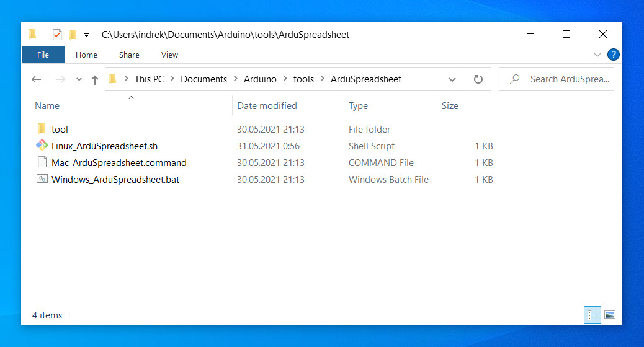The height and width of the screenshot is (347, 644).
Task: Open the address bar history dropdown
Action: click(x=452, y=79)
